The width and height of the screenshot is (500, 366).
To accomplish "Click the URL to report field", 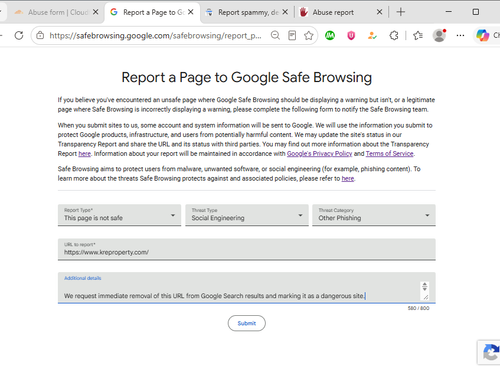I will pyautogui.click(x=247, y=249).
